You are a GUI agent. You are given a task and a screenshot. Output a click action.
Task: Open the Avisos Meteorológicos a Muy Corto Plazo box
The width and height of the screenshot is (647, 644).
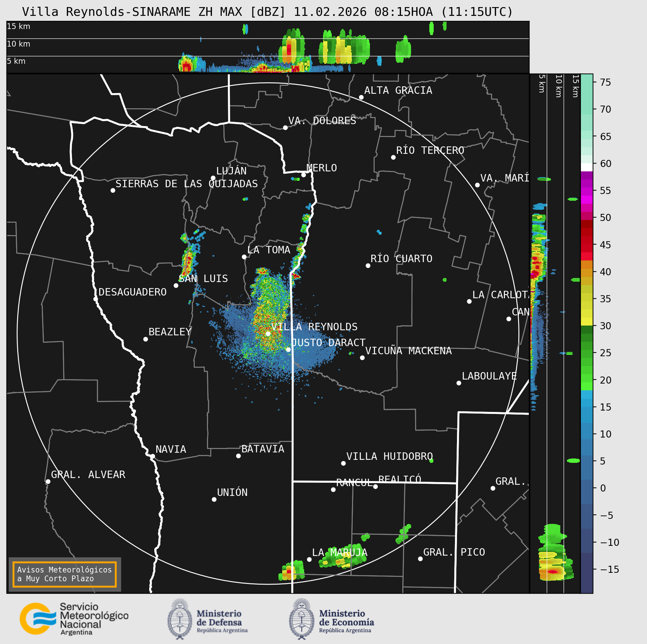click(64, 574)
